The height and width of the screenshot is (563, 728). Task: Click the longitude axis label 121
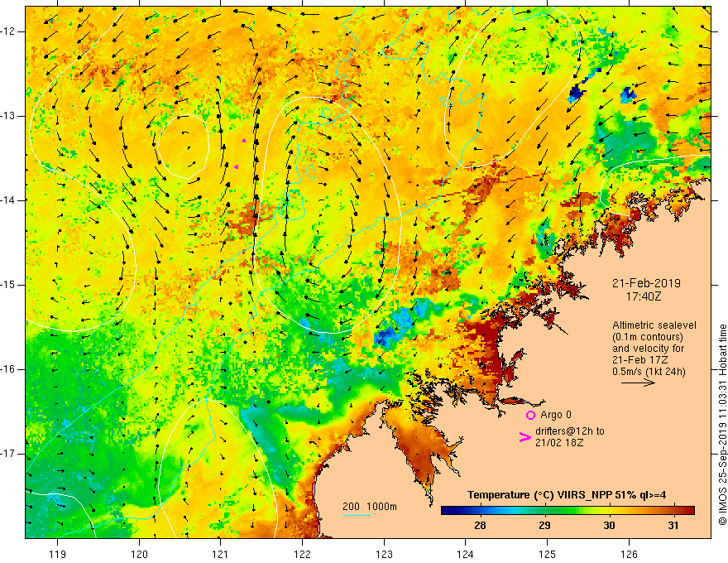coord(221,554)
